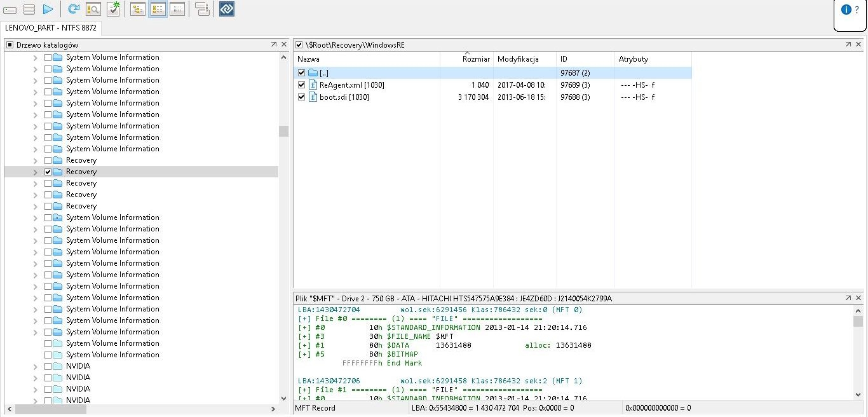The width and height of the screenshot is (868, 417).
Task: Click the stacked disks RAID icon
Action: coord(202,9)
